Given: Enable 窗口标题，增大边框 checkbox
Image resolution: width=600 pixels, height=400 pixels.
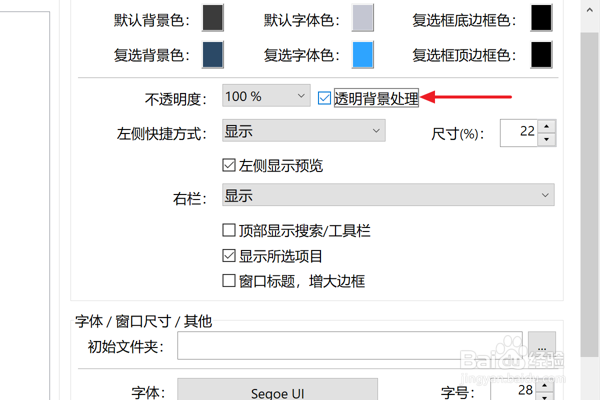Looking at the screenshot, I should pos(229,281).
